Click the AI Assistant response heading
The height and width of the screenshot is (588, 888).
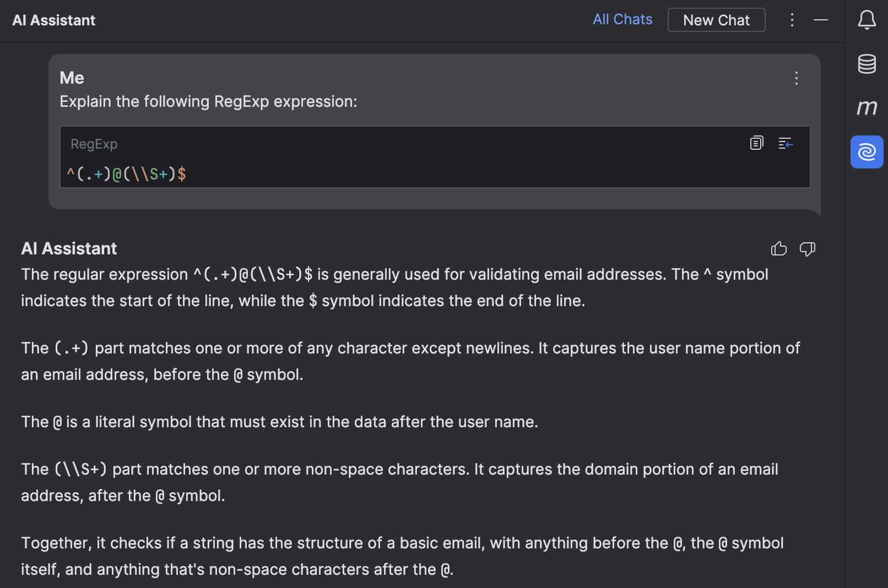coord(69,249)
